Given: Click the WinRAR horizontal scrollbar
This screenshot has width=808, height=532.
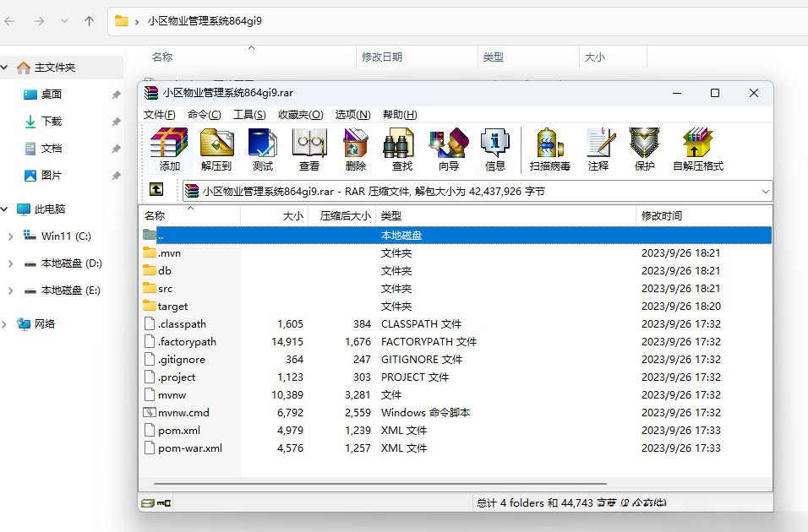Looking at the screenshot, I should tap(380, 484).
